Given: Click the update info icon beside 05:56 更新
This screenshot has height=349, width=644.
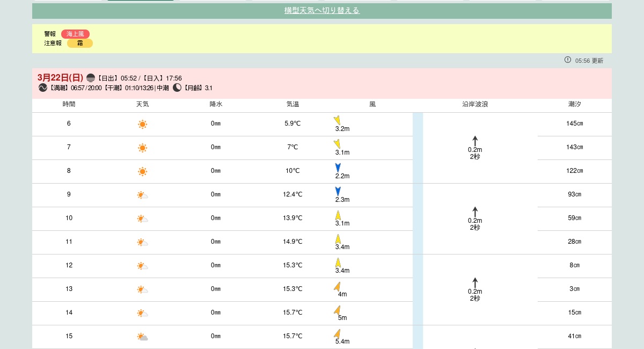Looking at the screenshot, I should 568,60.
